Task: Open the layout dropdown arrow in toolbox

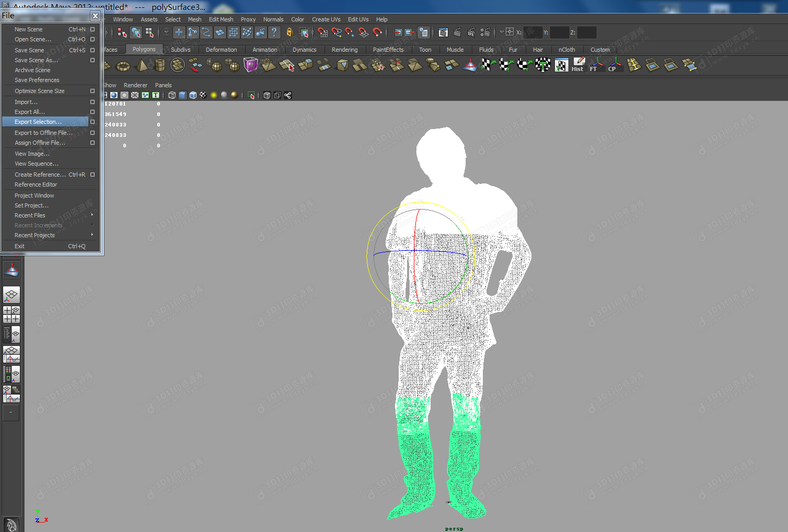Action: coord(11,412)
